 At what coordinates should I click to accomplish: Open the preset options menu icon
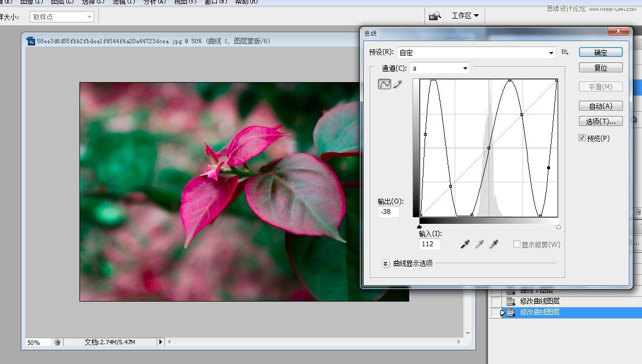tap(565, 52)
